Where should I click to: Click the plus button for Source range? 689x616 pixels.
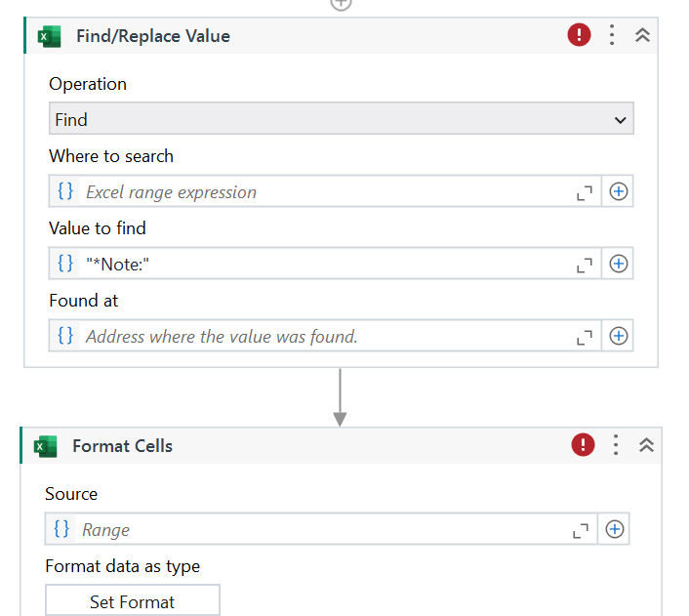pyautogui.click(x=614, y=529)
